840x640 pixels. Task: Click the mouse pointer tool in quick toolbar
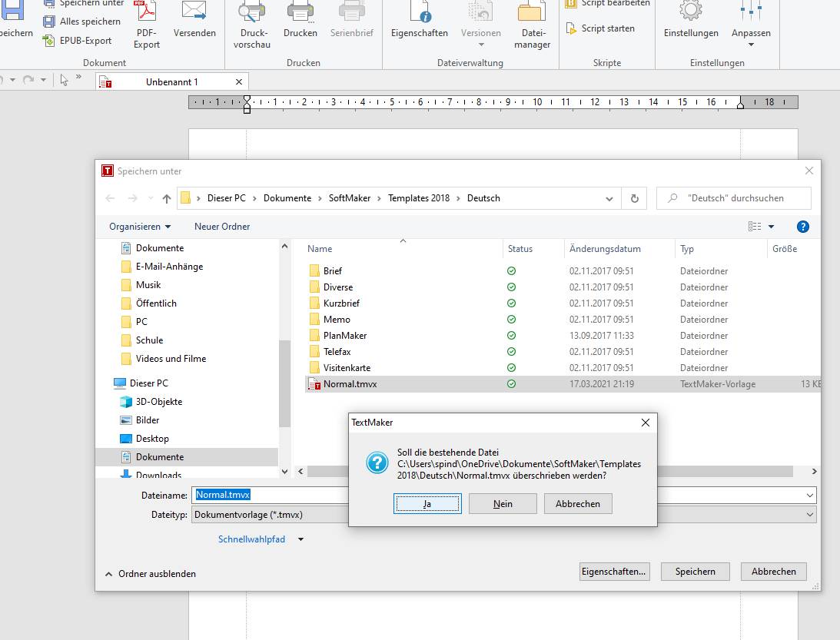pos(65,81)
